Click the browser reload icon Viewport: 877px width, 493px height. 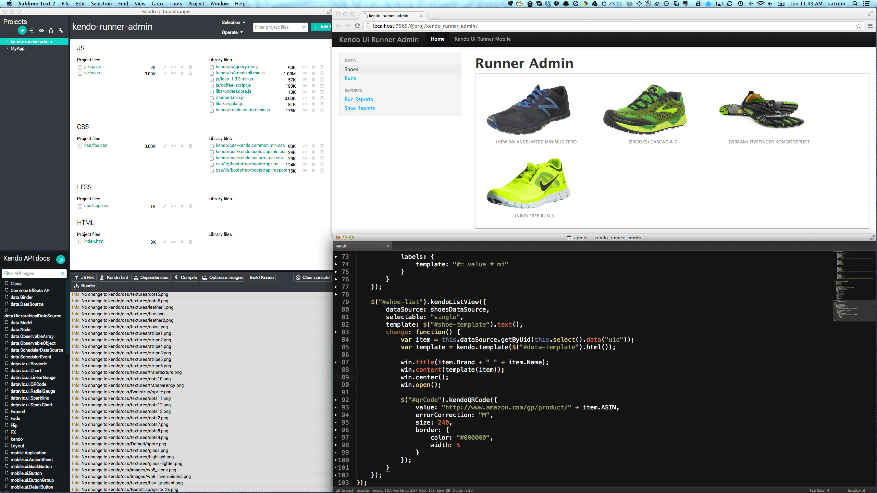[357, 26]
